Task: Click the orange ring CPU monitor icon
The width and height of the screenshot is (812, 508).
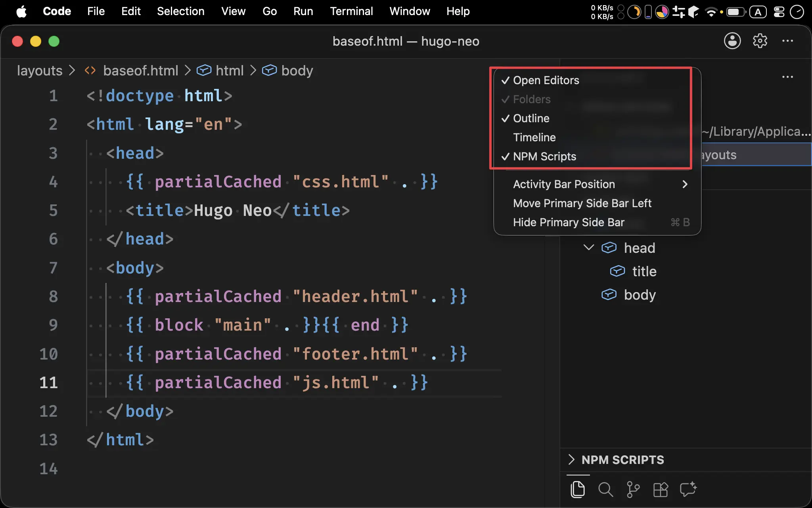Action: click(x=634, y=12)
